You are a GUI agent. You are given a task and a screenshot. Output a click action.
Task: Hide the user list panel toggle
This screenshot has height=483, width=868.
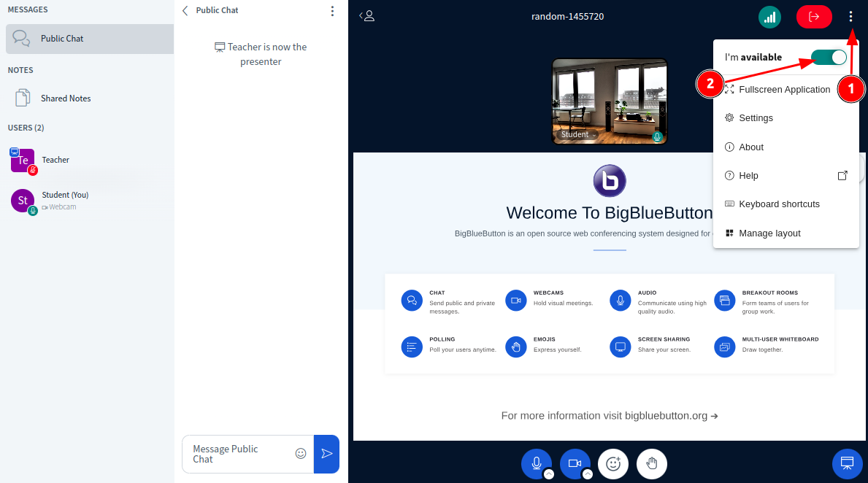tap(367, 16)
